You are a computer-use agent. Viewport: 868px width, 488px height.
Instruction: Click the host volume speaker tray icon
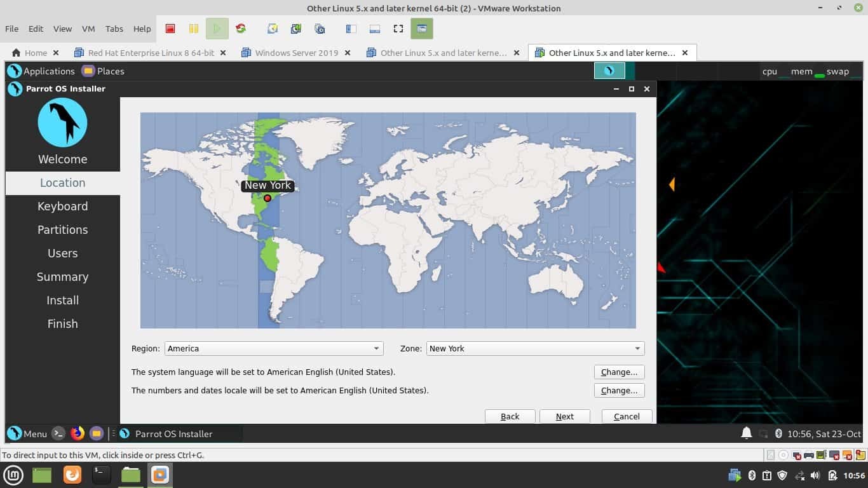click(816, 475)
